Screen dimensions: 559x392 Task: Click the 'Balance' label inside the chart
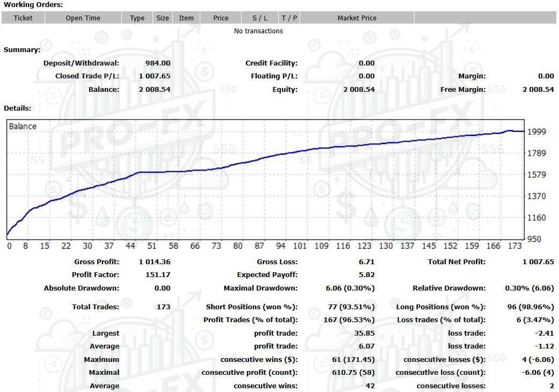point(23,127)
